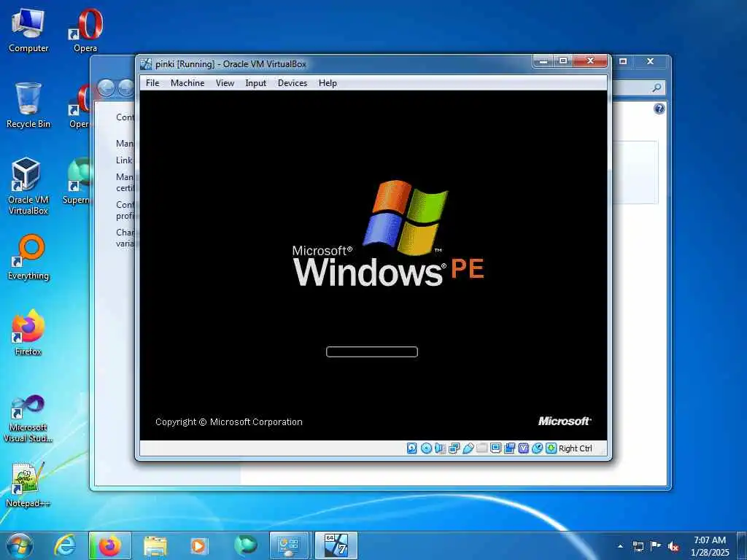
Task: Switch to Firefox on the taskbar
Action: point(110,545)
